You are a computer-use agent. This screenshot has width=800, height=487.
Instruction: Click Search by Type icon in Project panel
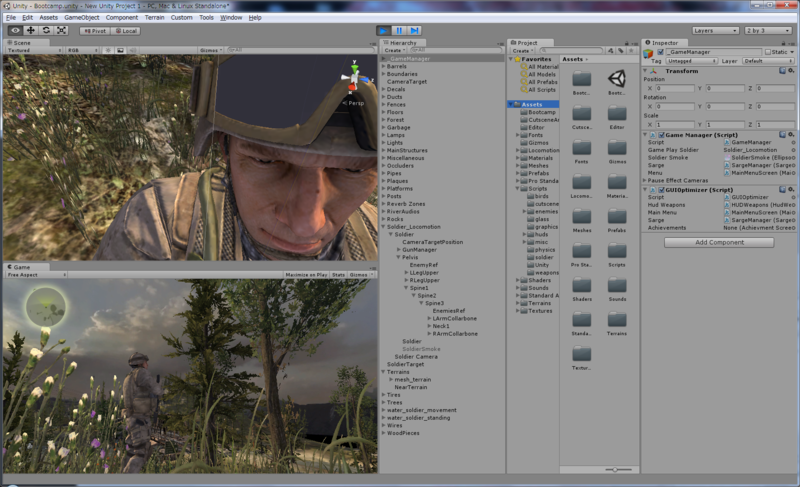611,50
